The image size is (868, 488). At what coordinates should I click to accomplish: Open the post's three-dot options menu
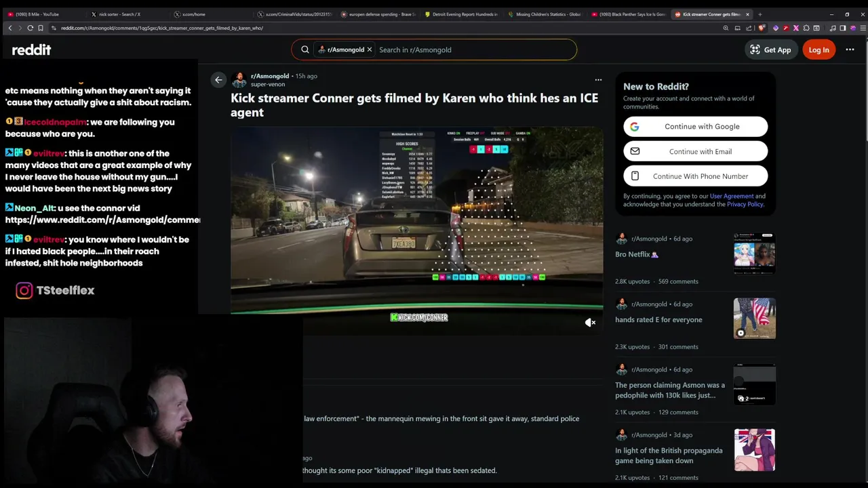[598, 80]
